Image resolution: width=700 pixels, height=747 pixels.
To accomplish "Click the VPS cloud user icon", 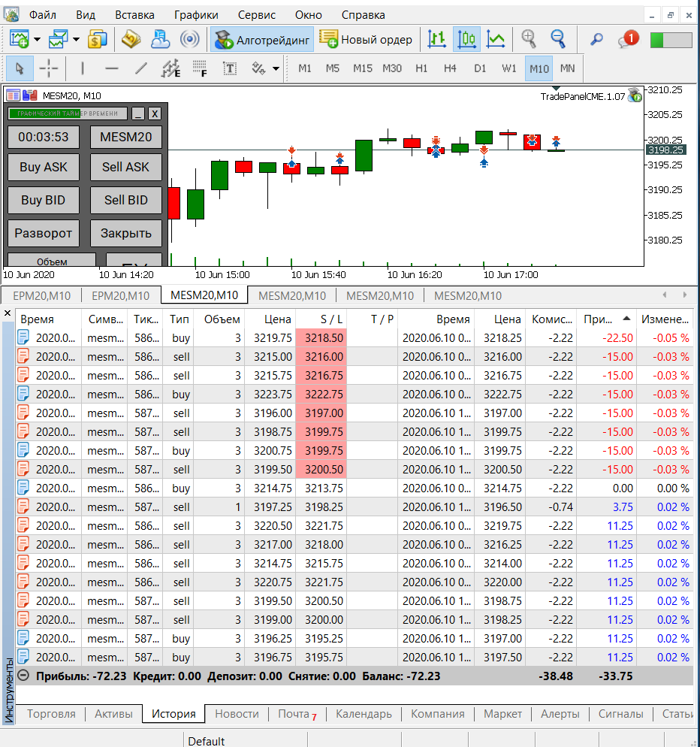I will point(160,39).
